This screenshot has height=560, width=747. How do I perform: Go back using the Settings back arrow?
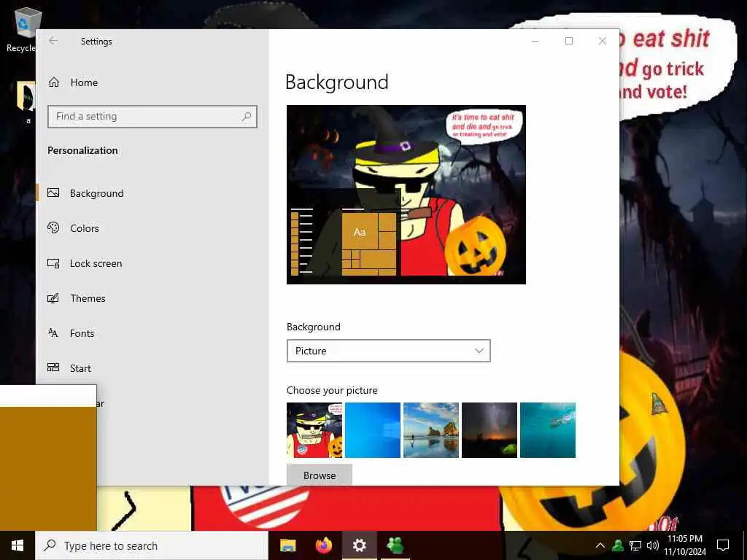click(x=53, y=41)
